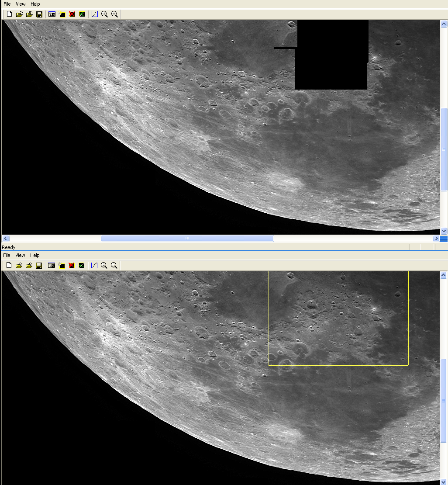Click the Zoom In magnifier in the bottom window
This screenshot has width=448, height=485.
(104, 265)
